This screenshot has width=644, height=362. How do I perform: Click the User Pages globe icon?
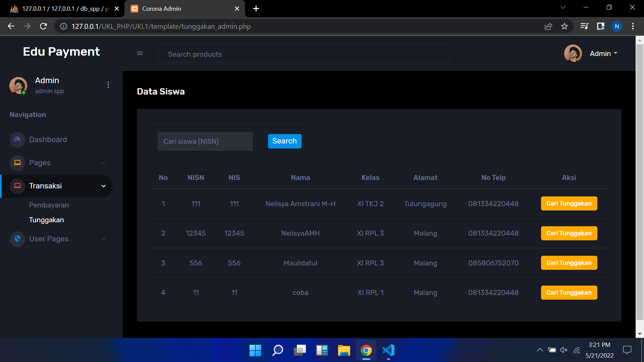[x=17, y=239]
